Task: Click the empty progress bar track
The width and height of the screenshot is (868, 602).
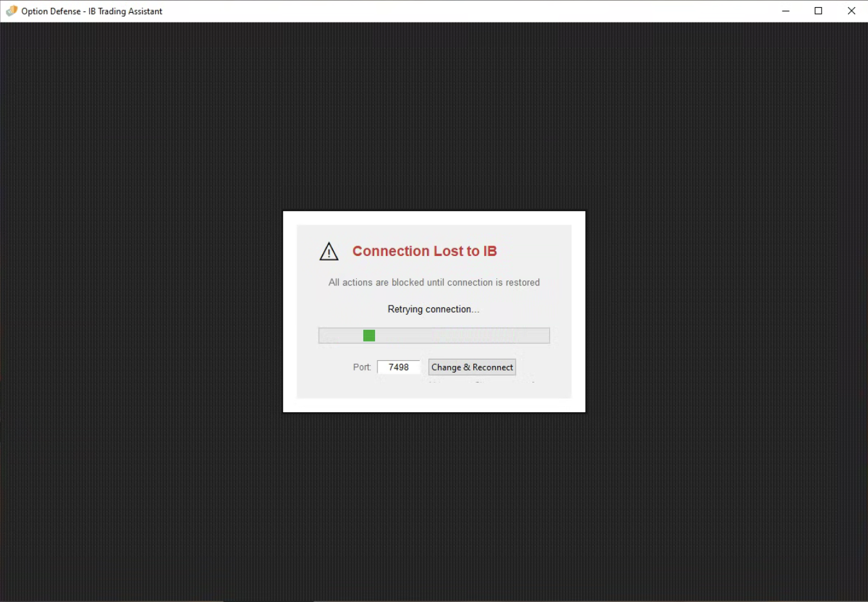Action: pos(476,336)
